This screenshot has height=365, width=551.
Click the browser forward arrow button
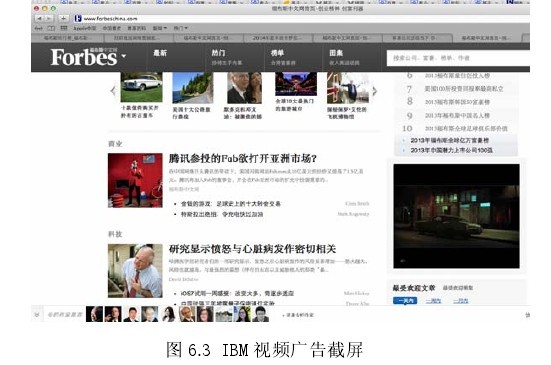[x=49, y=18]
